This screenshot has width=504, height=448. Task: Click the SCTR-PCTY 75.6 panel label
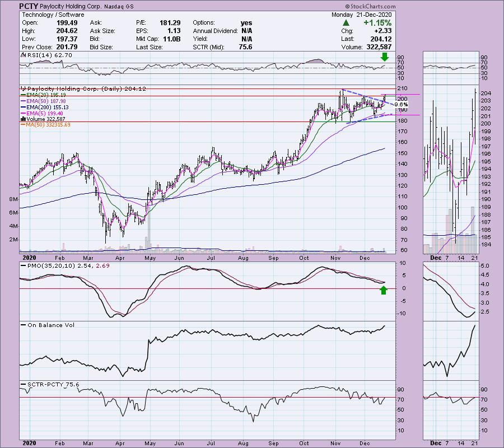point(53,384)
